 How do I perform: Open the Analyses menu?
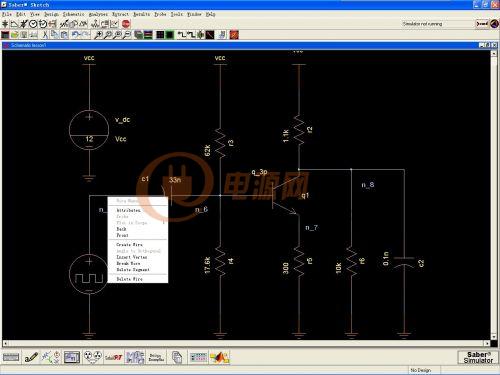point(98,14)
